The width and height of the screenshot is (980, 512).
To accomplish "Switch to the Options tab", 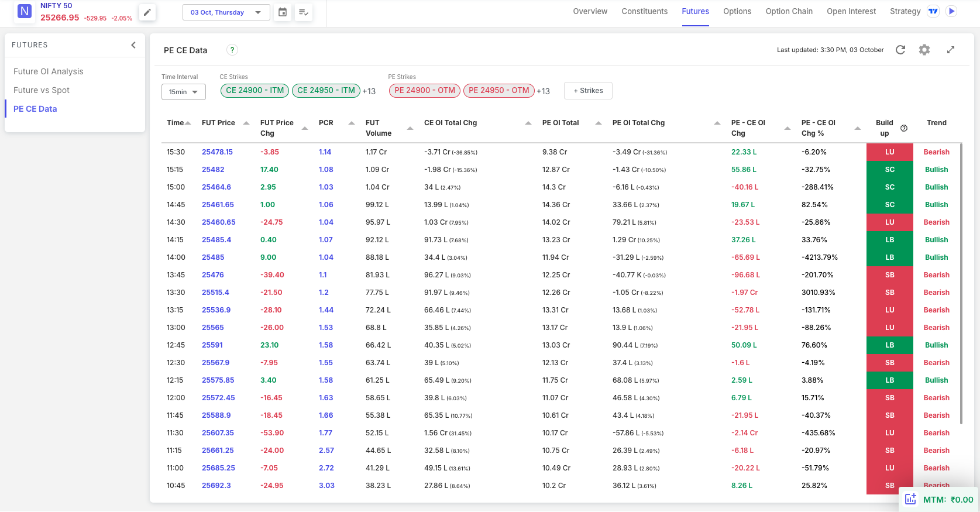I will coord(737,11).
